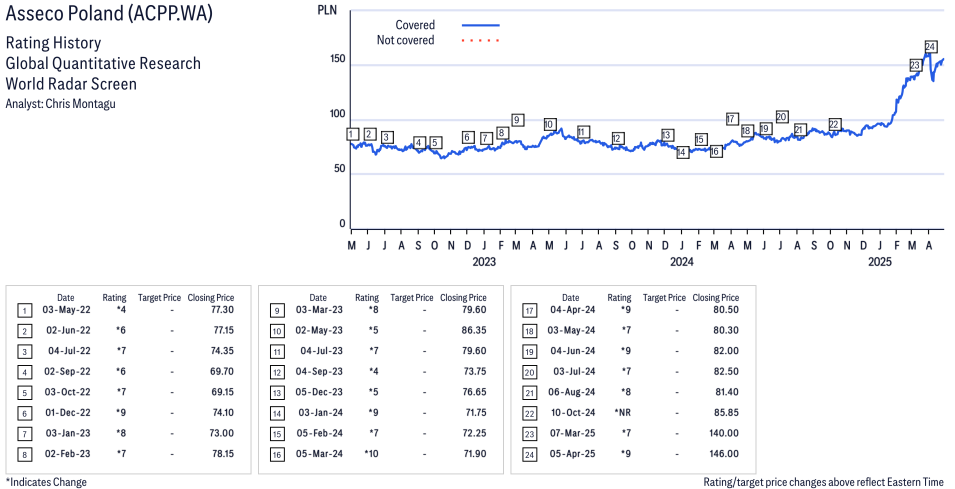Viewport: 955px width, 489px height.
Task: Click the closing price 77.30
Action: point(222,309)
